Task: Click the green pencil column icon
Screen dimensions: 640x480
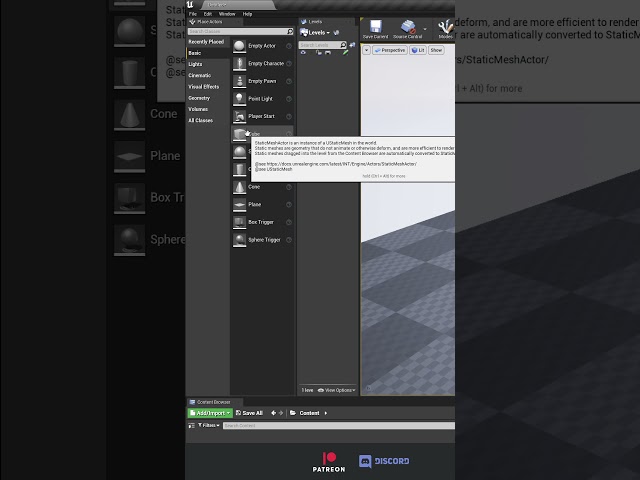Action: 346,53
